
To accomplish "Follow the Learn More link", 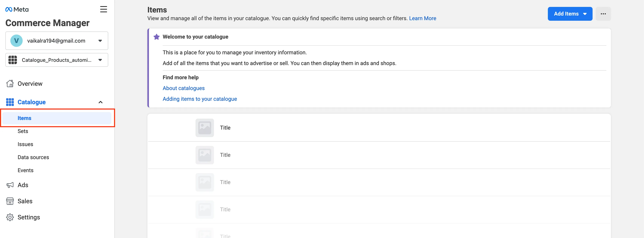I will click(x=423, y=18).
